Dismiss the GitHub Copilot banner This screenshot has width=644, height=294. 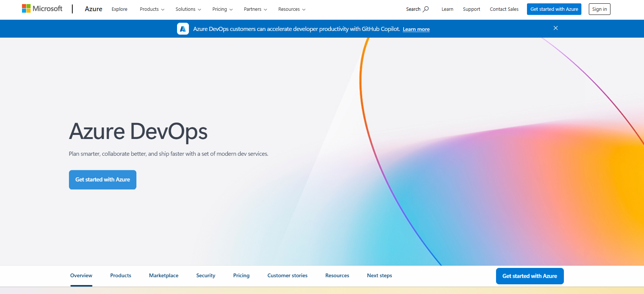pyautogui.click(x=555, y=28)
